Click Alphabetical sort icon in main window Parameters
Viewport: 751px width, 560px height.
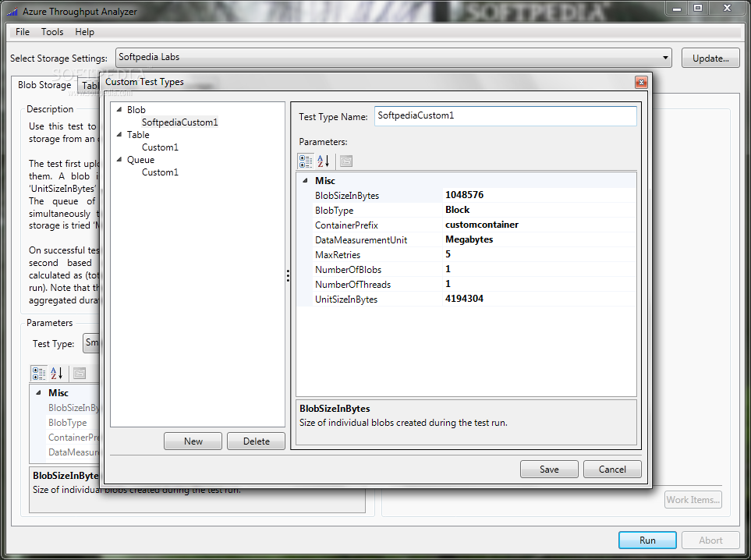click(x=56, y=373)
